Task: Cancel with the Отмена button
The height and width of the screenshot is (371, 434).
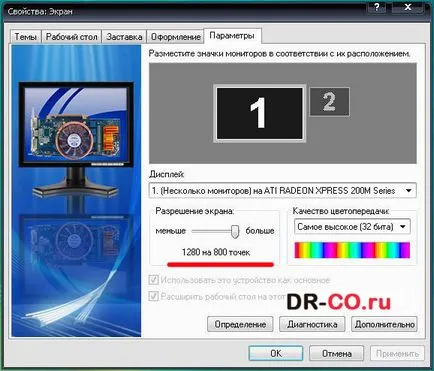Action: point(337,353)
